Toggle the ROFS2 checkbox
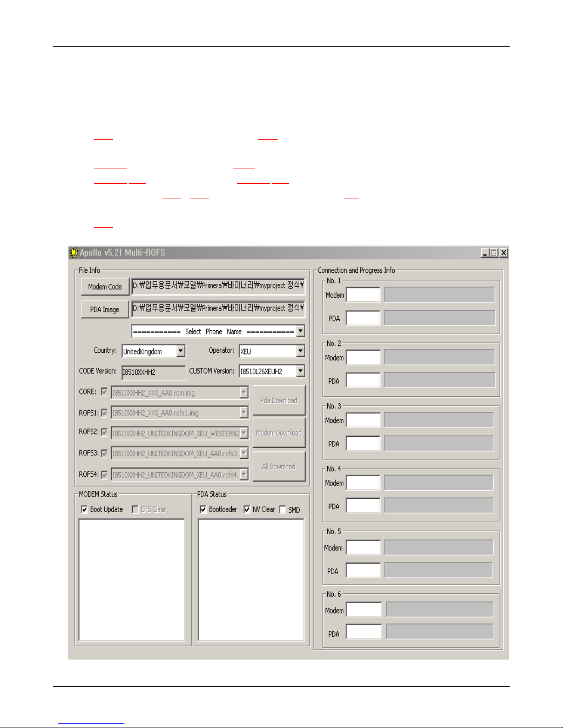 click(x=104, y=432)
